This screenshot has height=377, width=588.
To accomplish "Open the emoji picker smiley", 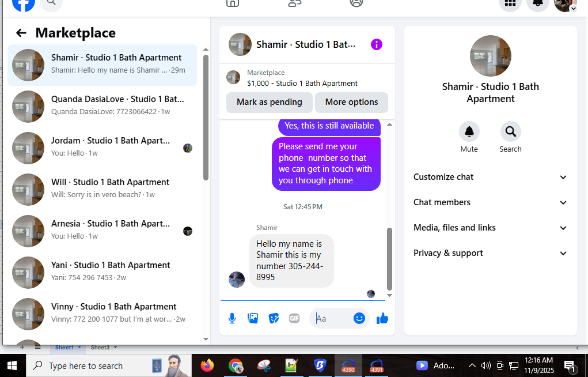I will click(x=359, y=318).
